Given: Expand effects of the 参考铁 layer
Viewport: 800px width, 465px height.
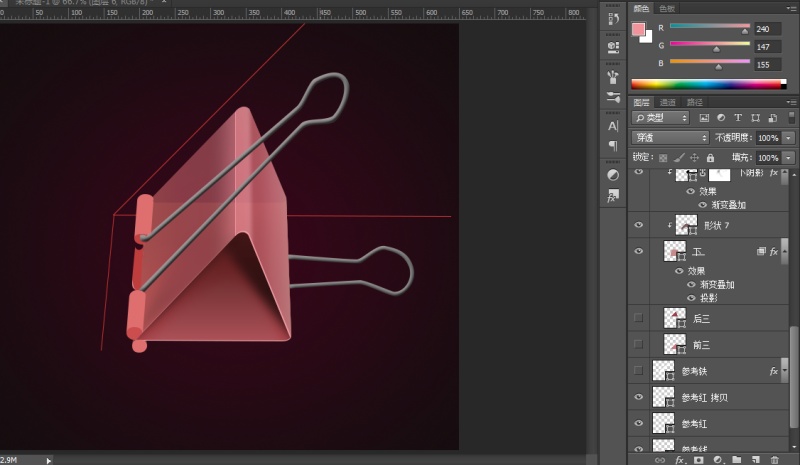Looking at the screenshot, I should [784, 371].
